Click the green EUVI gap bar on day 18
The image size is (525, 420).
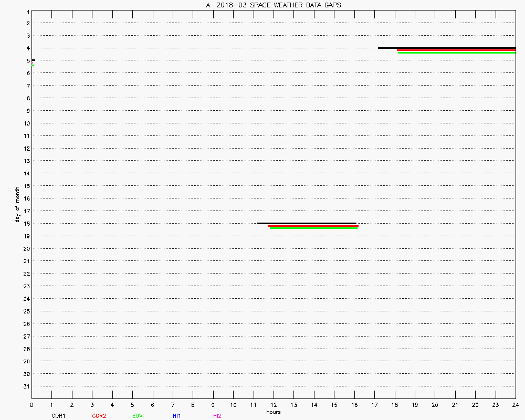point(313,228)
